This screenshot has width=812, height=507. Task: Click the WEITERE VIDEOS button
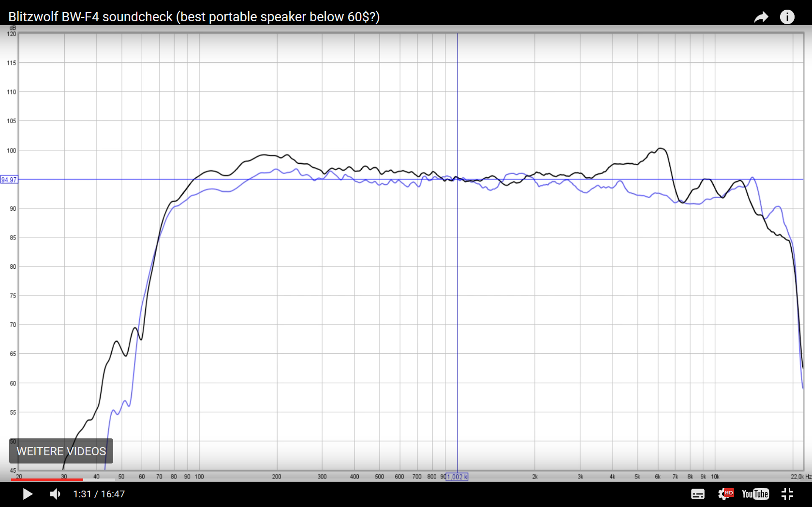coord(61,451)
